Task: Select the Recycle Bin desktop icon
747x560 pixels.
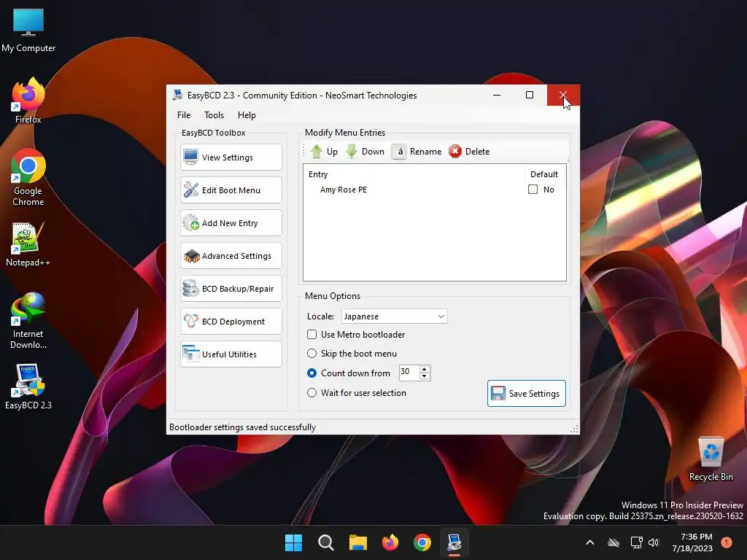Action: pos(711,459)
